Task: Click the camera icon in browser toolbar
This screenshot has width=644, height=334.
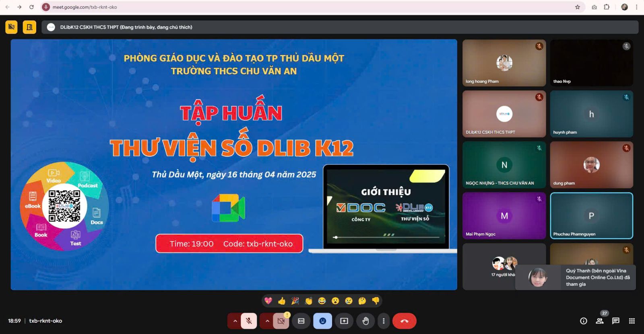Action: tap(594, 7)
